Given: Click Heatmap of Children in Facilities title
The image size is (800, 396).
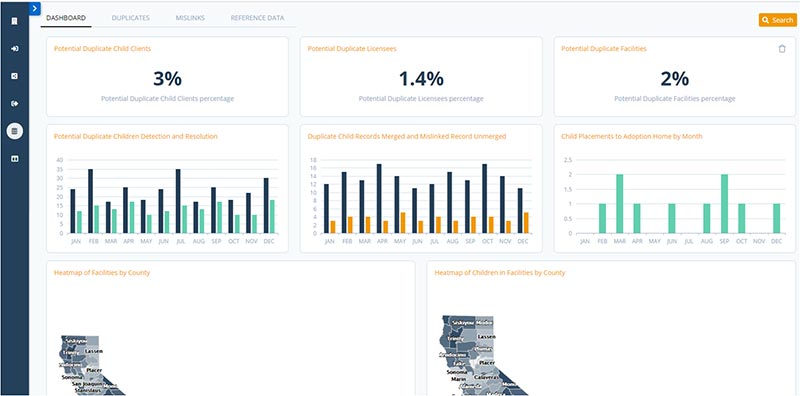Looking at the screenshot, I should pos(499,273).
